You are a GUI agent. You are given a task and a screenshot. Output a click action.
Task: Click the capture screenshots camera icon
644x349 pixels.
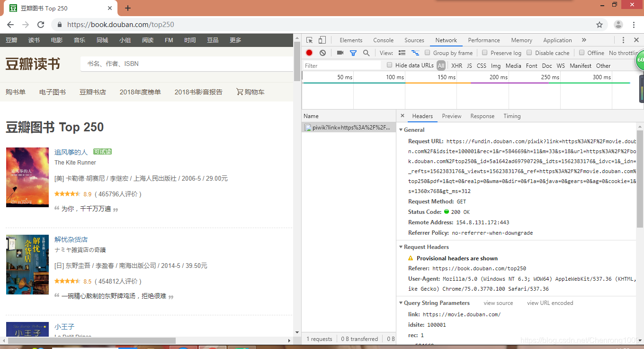tap(340, 53)
